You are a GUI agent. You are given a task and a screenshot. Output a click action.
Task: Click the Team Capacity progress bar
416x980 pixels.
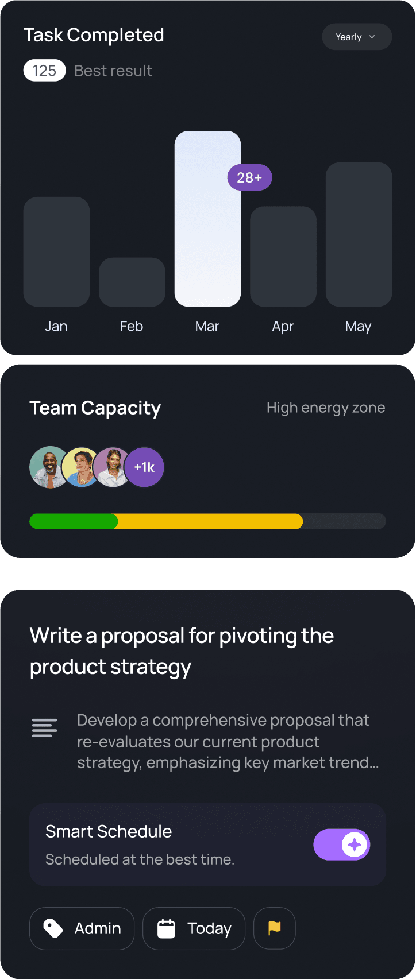pos(207,521)
